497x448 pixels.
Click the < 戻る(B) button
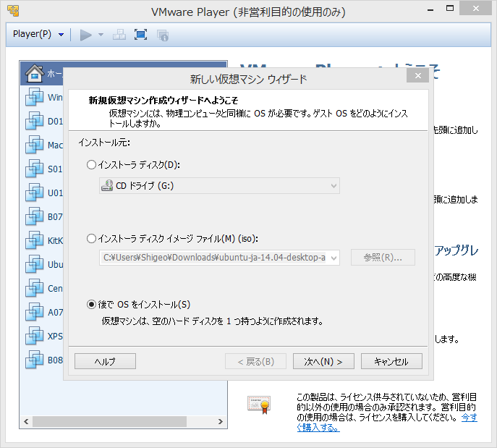coord(255,361)
